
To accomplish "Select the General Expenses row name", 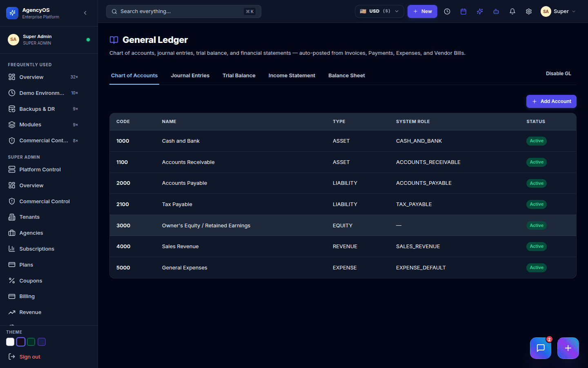I will pyautogui.click(x=185, y=268).
